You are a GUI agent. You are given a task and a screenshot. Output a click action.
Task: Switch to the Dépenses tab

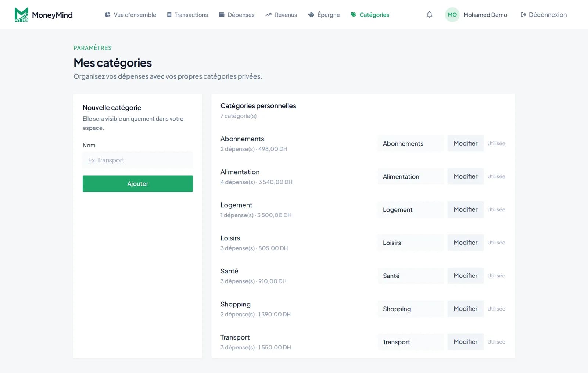coord(237,15)
